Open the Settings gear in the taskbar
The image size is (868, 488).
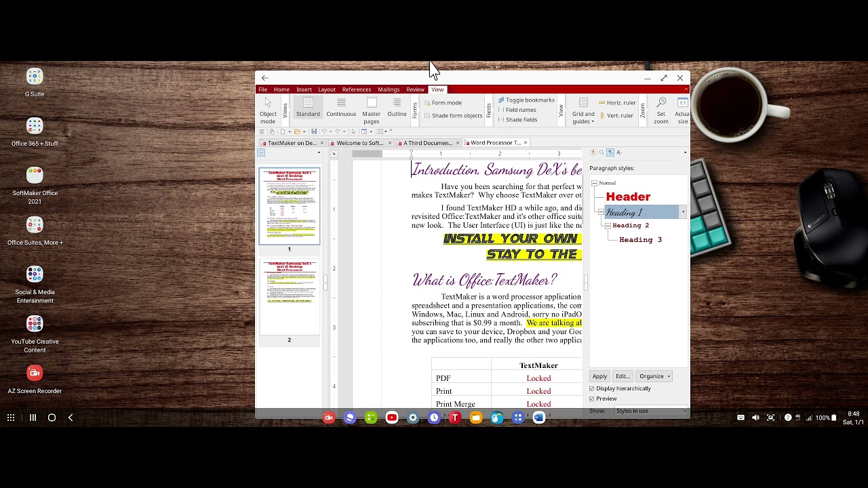coord(413,418)
